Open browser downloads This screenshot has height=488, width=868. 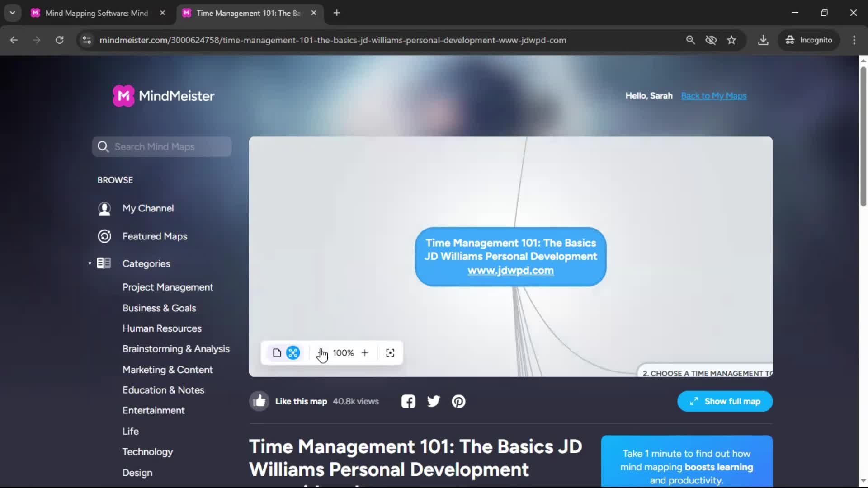tap(763, 40)
